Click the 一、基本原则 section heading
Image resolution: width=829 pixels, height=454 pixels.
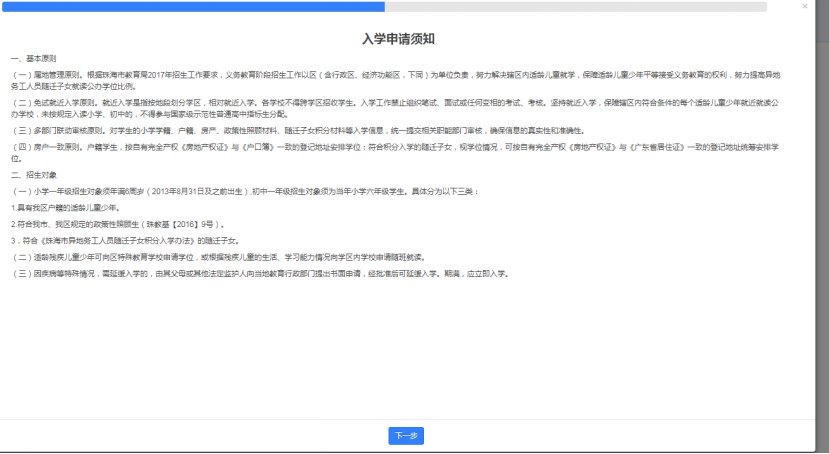[31, 60]
